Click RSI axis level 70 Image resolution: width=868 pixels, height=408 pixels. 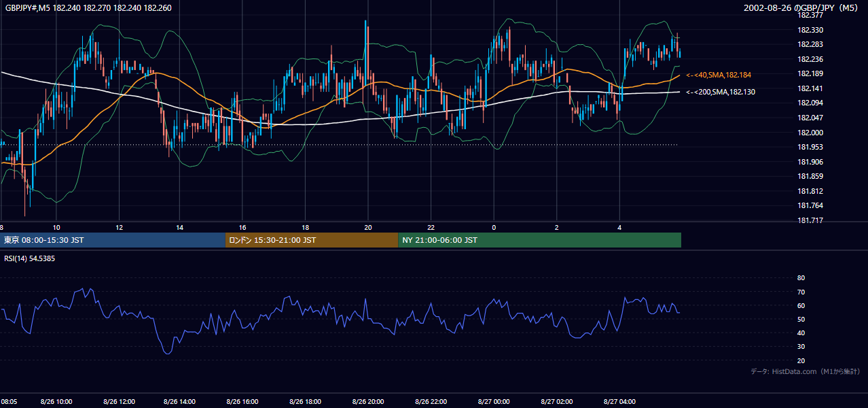pyautogui.click(x=801, y=292)
